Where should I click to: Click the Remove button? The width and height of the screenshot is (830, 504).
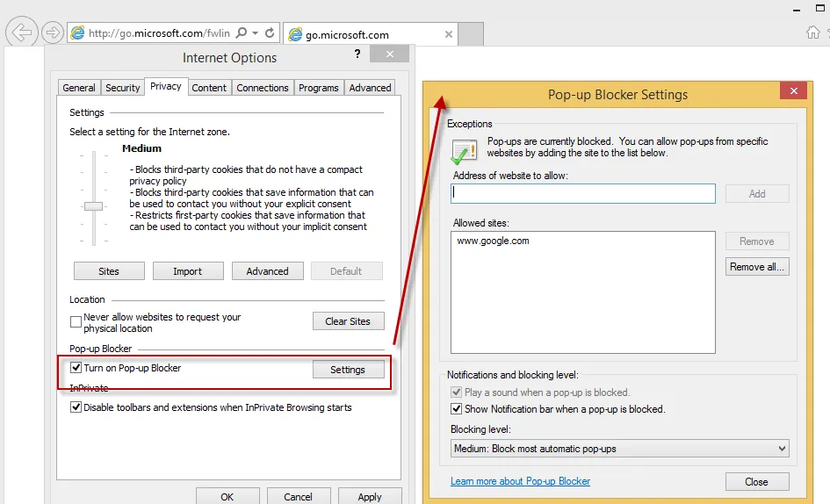[x=757, y=241]
